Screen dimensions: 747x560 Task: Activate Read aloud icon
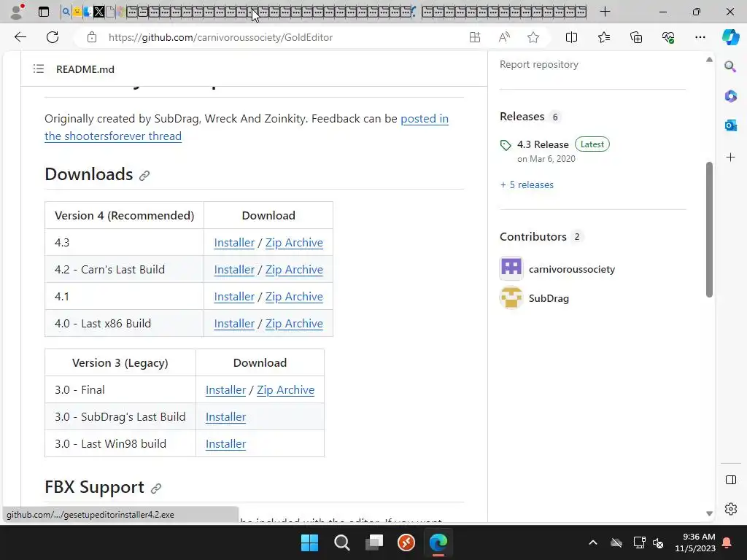point(504,37)
